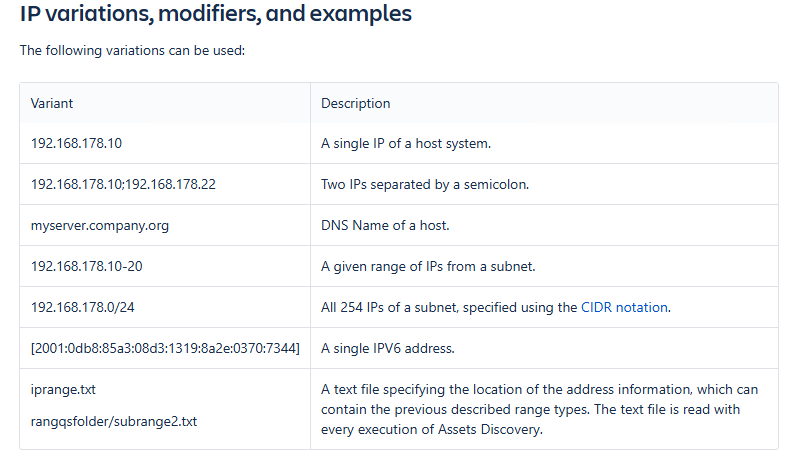The height and width of the screenshot is (462, 796).
Task: Click the iprange.txt file name text
Action: (x=63, y=389)
